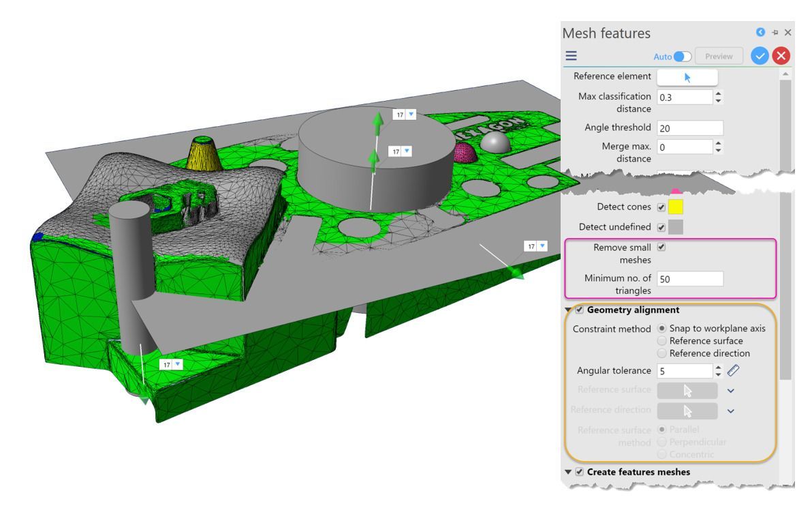This screenshot has width=812, height=508.
Task: Toggle the Auto switch
Action: [x=682, y=57]
